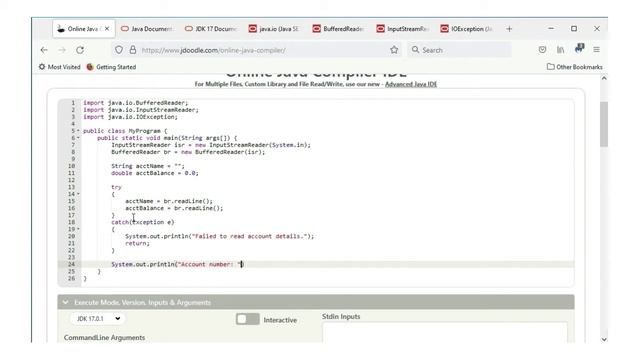The height and width of the screenshot is (360, 640).
Task: Open Firefox hamburger application menu
Action: [597, 50]
